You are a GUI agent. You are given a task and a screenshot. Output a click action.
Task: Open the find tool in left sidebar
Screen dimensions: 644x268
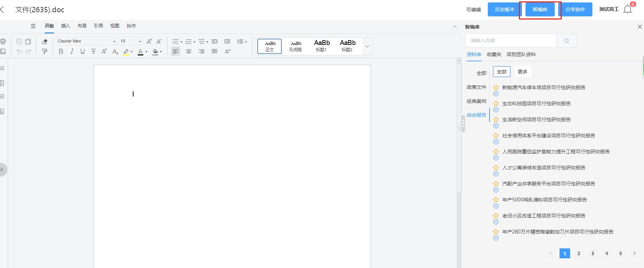[x=2, y=69]
